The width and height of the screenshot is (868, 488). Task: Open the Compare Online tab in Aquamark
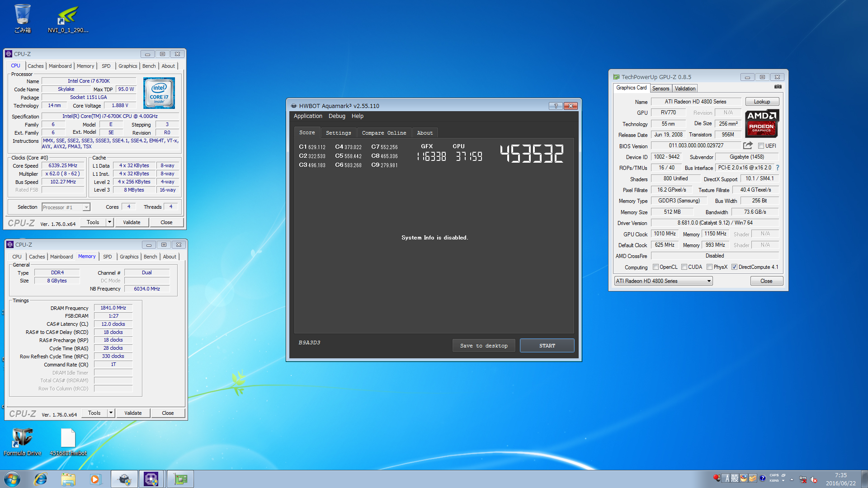coord(384,133)
